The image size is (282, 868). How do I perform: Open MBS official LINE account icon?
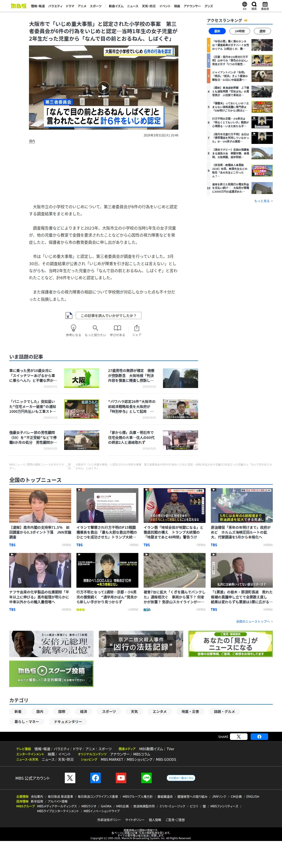tap(146, 778)
